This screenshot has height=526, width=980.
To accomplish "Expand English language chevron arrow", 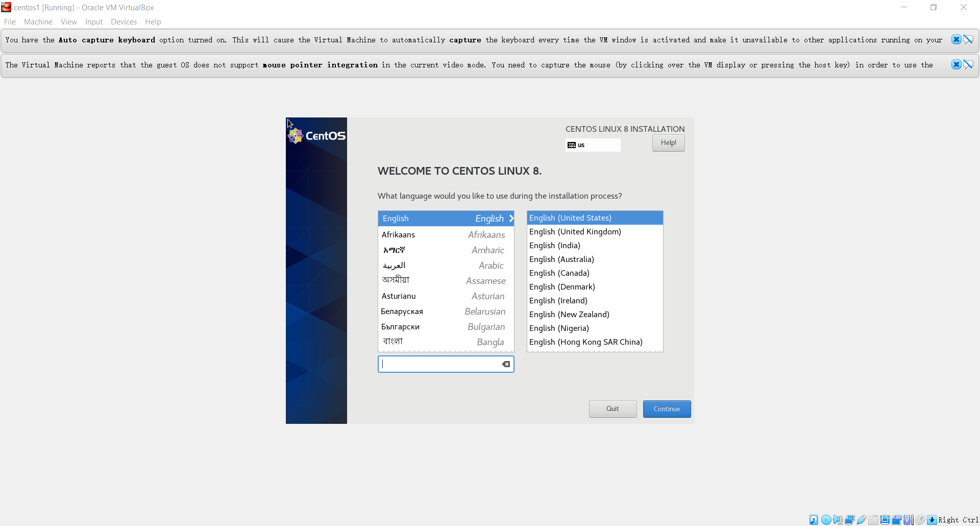I will point(511,219).
